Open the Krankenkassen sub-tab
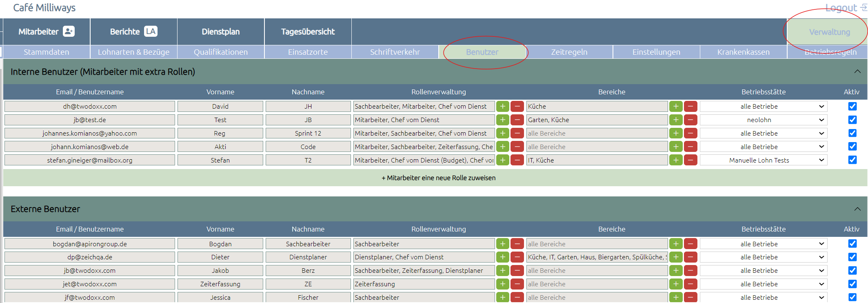Screen dimensions: 868x303 tap(744, 52)
